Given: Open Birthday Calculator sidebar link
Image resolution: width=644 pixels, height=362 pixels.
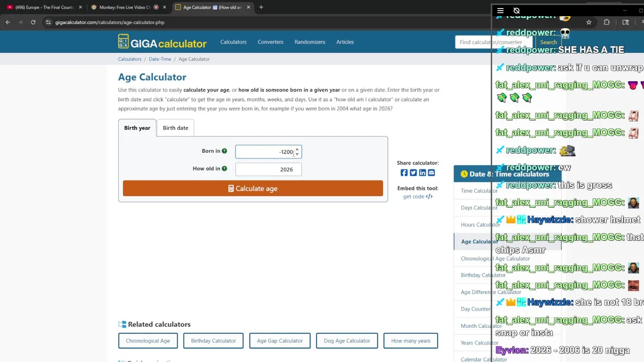Looking at the screenshot, I should 483,275.
